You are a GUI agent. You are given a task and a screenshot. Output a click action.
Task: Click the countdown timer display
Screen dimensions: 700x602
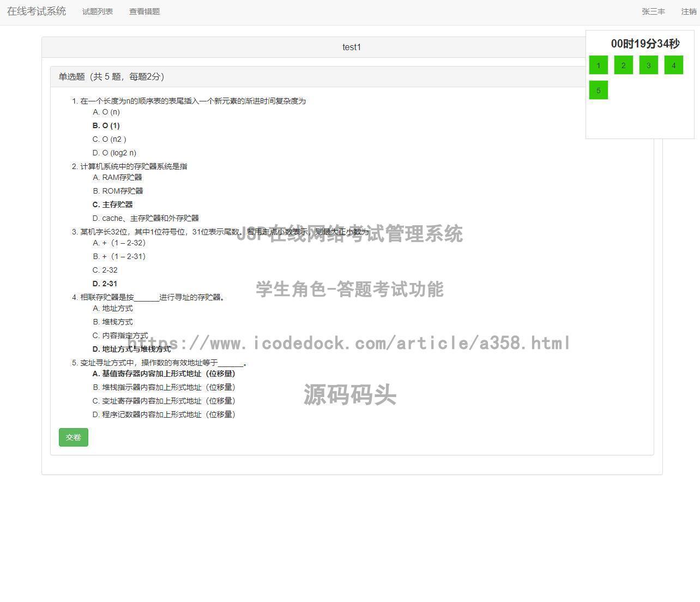(645, 44)
